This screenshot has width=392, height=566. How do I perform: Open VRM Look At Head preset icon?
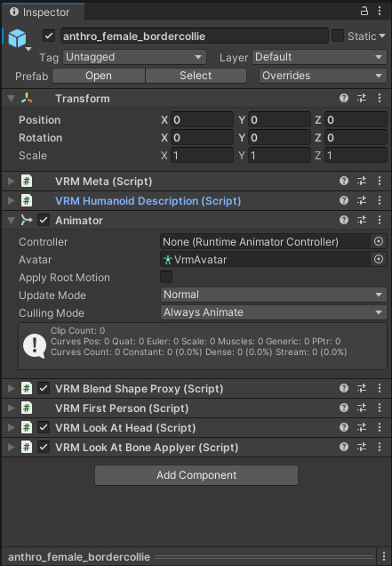tap(362, 427)
